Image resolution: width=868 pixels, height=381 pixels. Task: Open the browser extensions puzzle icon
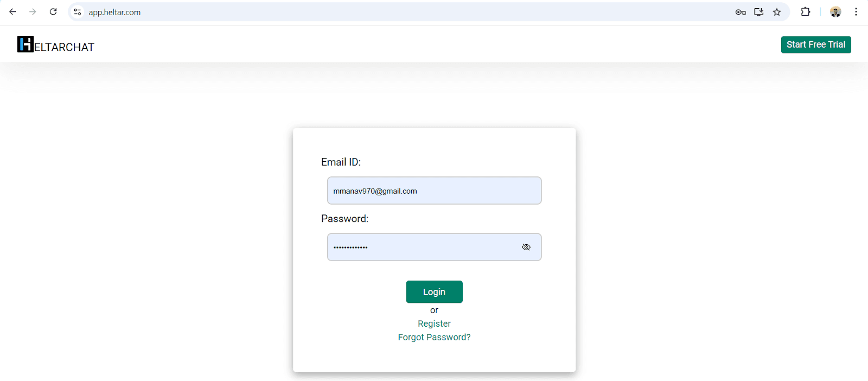pos(806,11)
